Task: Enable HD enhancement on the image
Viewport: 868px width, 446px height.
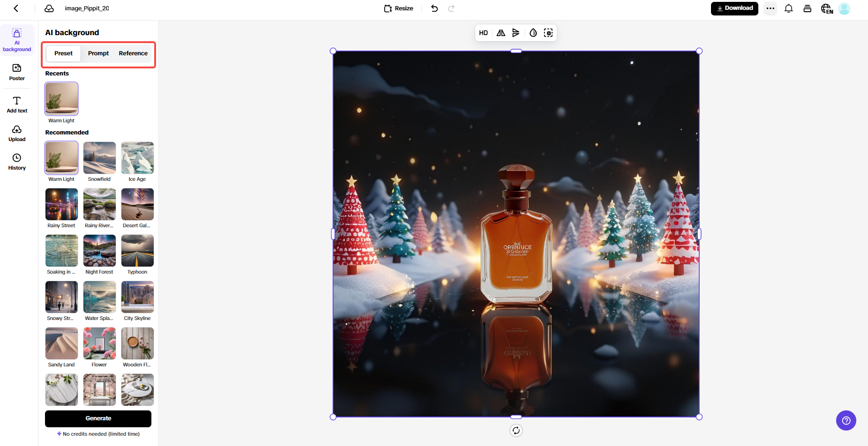Action: point(483,33)
